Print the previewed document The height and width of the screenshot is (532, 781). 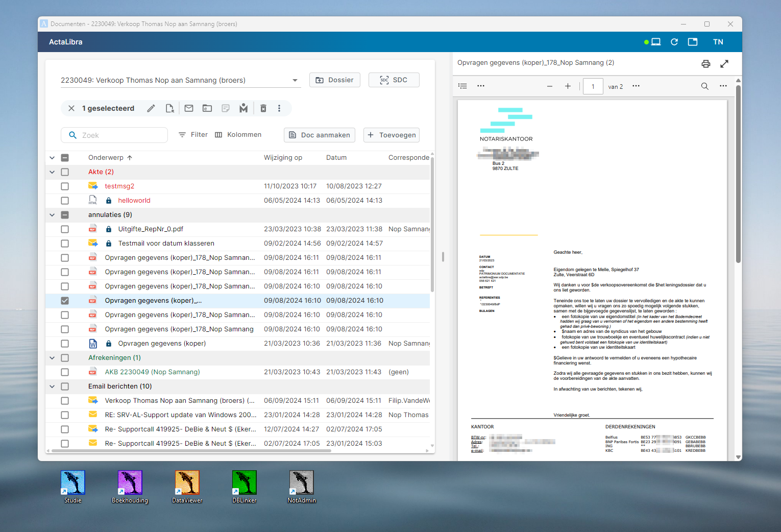coord(706,64)
